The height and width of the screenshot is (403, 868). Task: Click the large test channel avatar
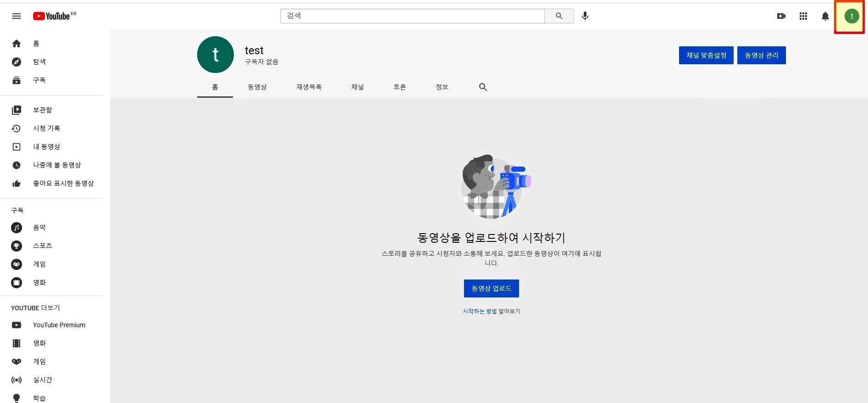(x=216, y=55)
